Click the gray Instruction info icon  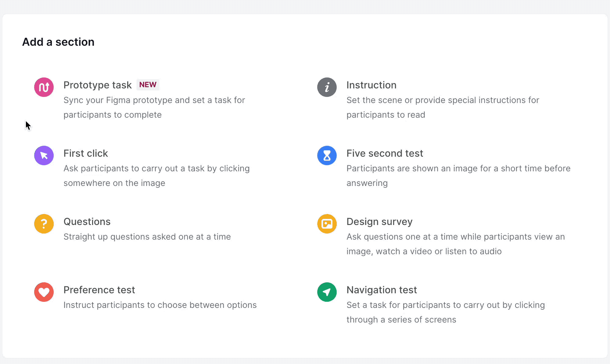tap(327, 87)
